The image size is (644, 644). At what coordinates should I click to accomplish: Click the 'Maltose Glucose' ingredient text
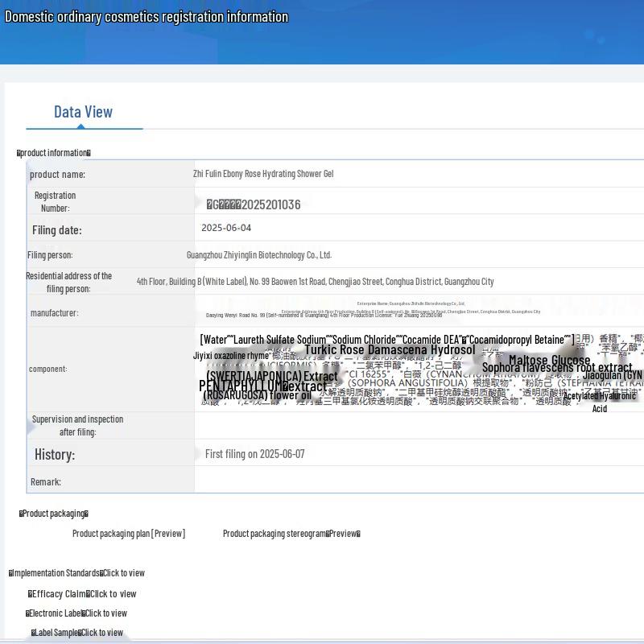(550, 360)
